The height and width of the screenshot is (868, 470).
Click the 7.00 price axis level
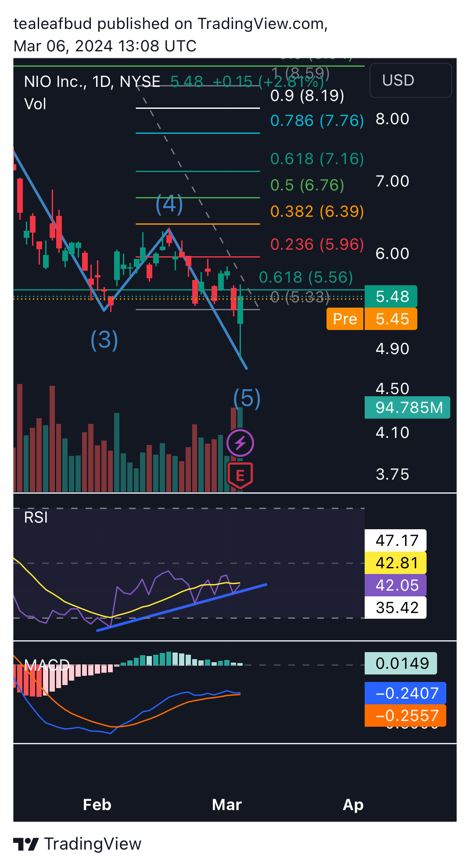(x=392, y=181)
